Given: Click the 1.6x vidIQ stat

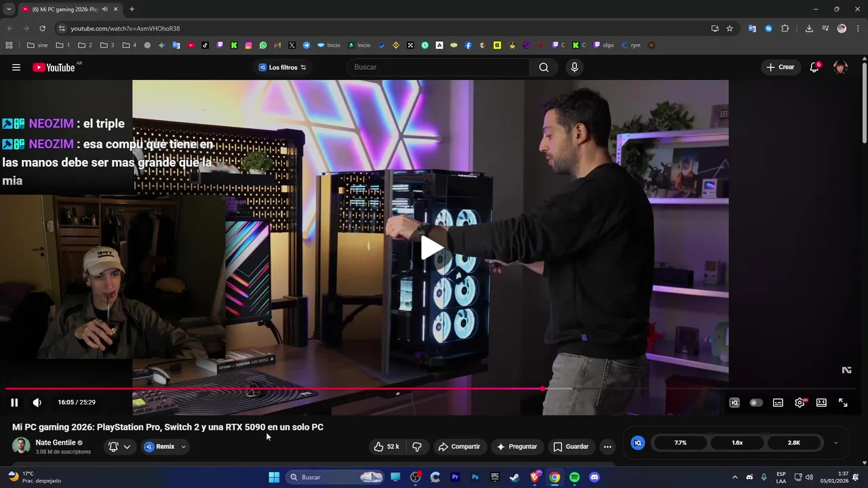Looking at the screenshot, I should pyautogui.click(x=737, y=443).
